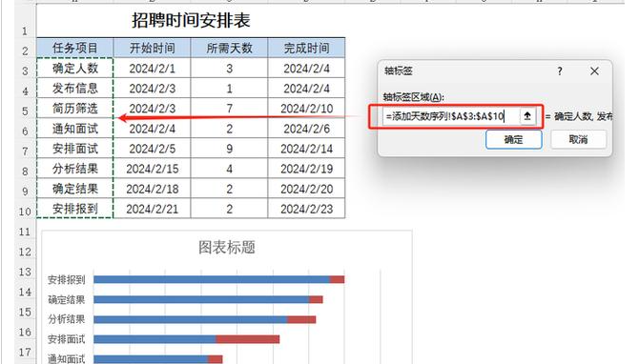Click the 轴标签区域 input field
The width and height of the screenshot is (639, 364).
(451, 116)
